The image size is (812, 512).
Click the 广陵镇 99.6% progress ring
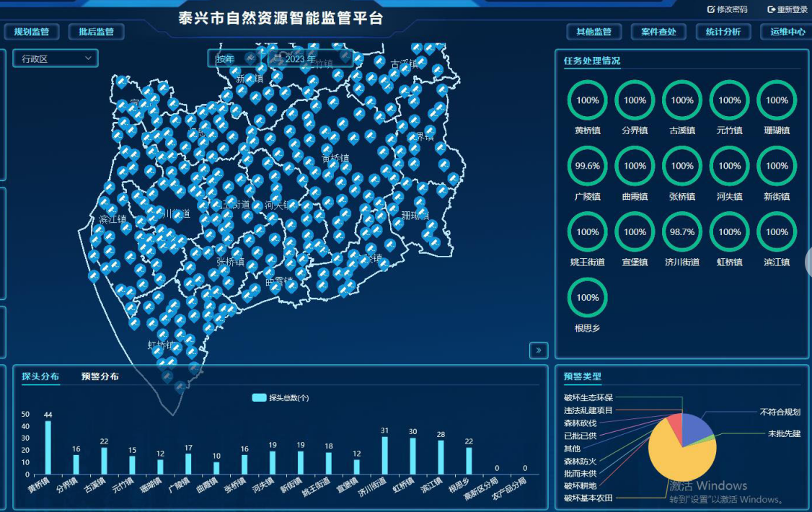(x=588, y=166)
